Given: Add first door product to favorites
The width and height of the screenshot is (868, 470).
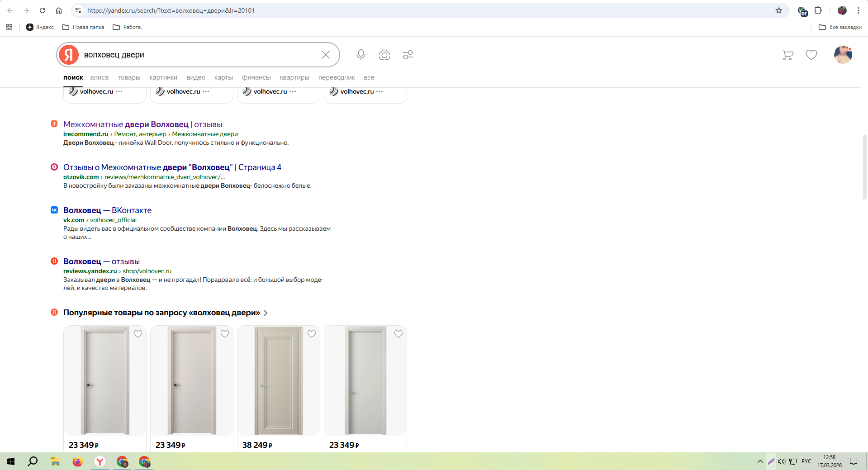Looking at the screenshot, I should (x=138, y=334).
